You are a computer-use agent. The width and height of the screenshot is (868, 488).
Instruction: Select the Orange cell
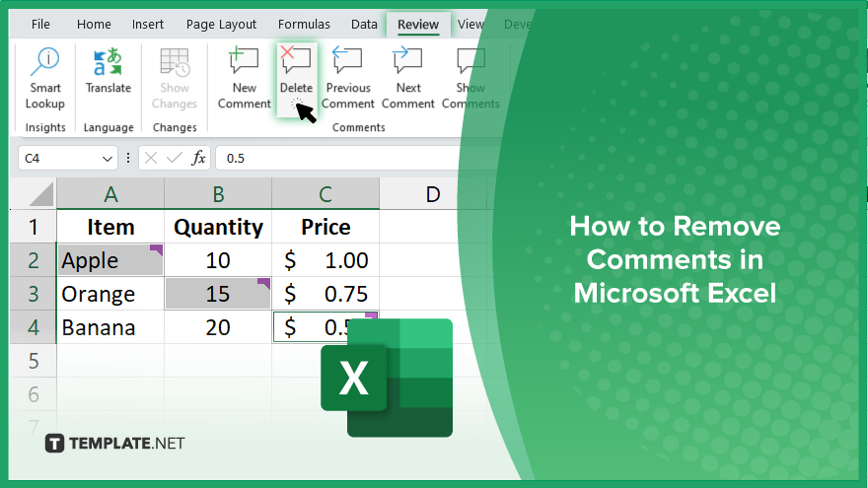(110, 294)
